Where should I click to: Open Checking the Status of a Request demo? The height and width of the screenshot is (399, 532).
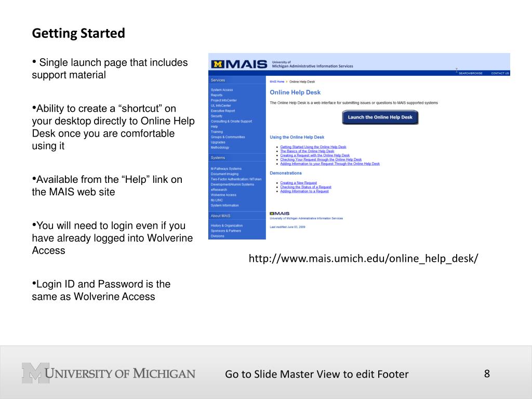[305, 187]
